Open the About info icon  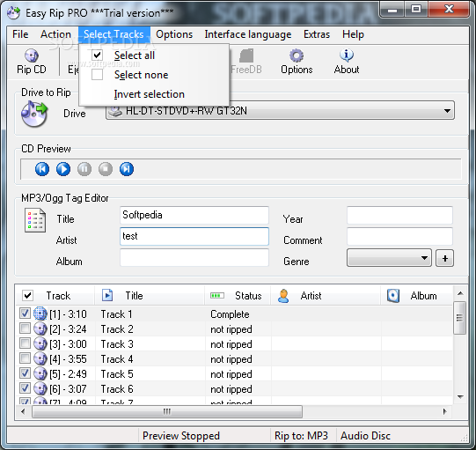[347, 55]
